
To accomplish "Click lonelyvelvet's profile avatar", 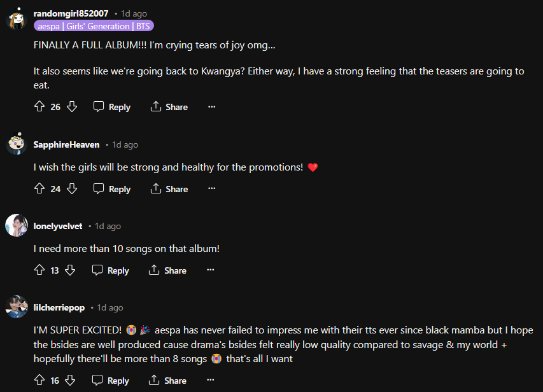I will click(x=17, y=225).
